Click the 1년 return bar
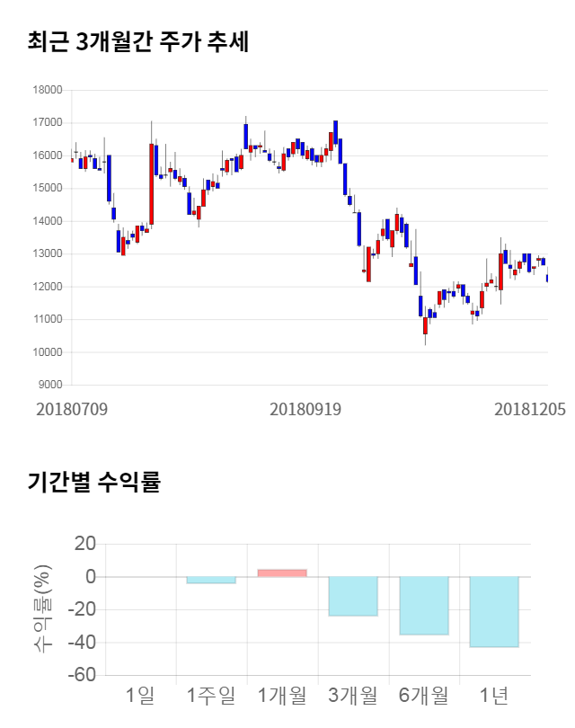 494,611
